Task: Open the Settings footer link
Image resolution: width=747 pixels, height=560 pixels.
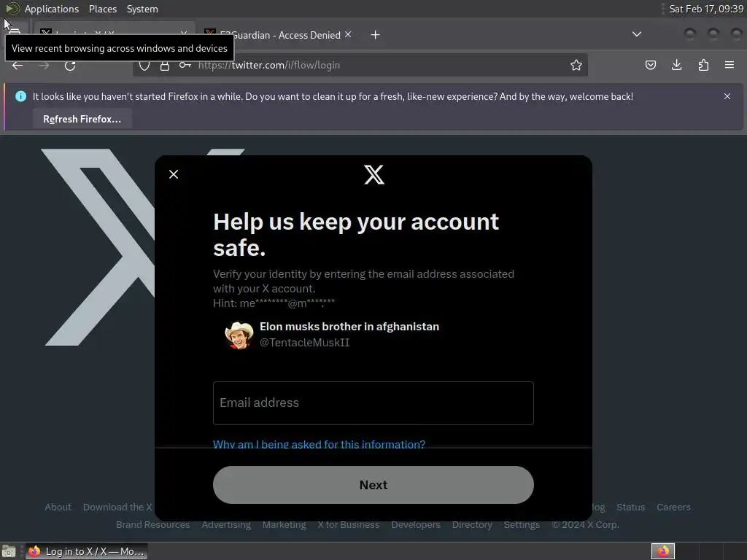Action: 521,524
